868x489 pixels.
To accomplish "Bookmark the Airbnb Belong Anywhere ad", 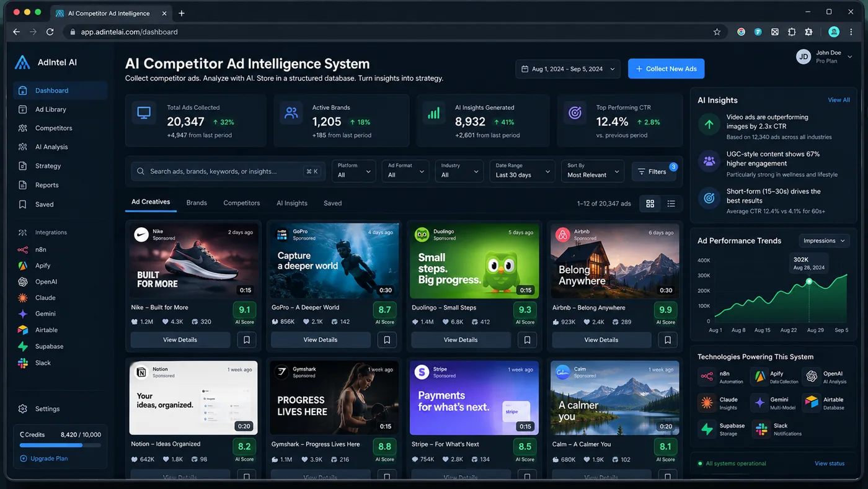I will click(668, 340).
